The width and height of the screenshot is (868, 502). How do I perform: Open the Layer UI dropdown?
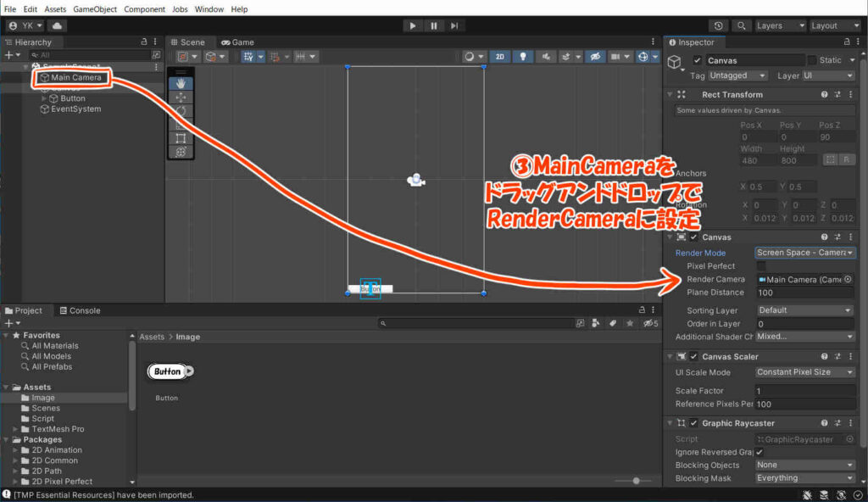(x=828, y=75)
